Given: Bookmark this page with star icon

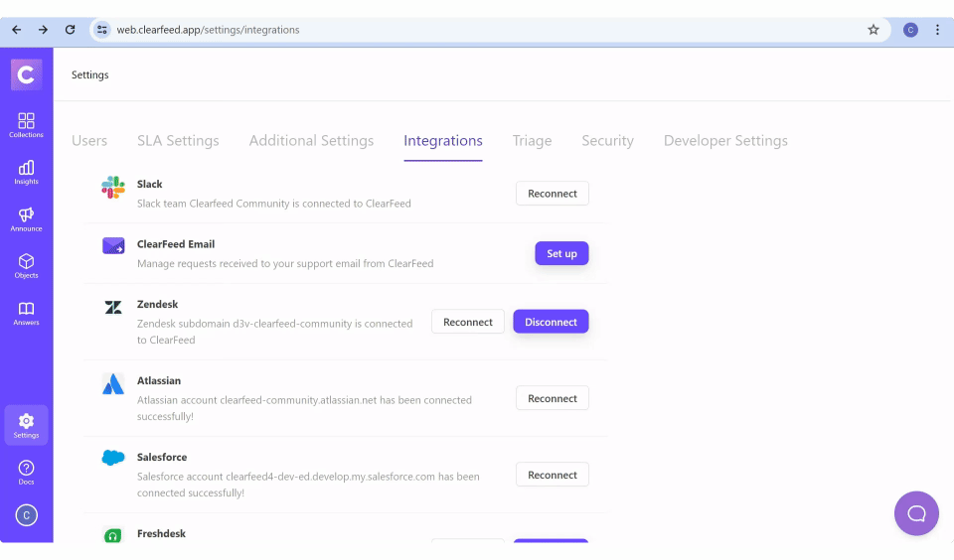Looking at the screenshot, I should coord(874,30).
